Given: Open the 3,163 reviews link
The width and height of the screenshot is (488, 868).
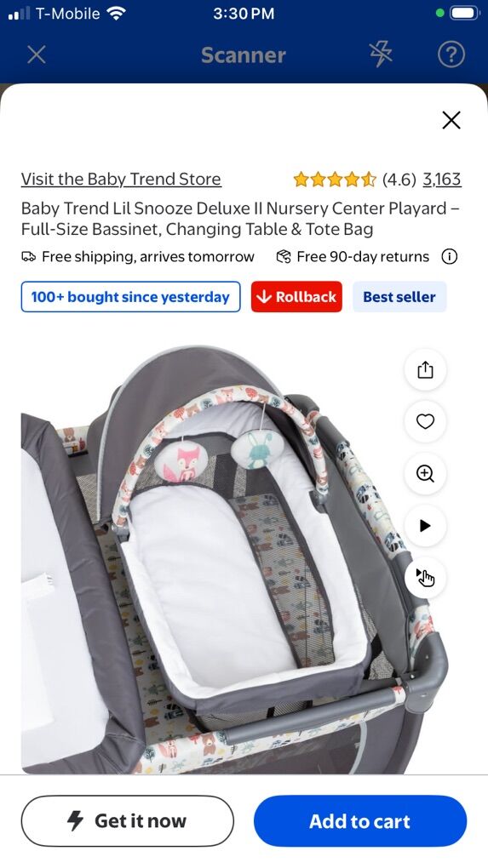Looking at the screenshot, I should pos(441,179).
